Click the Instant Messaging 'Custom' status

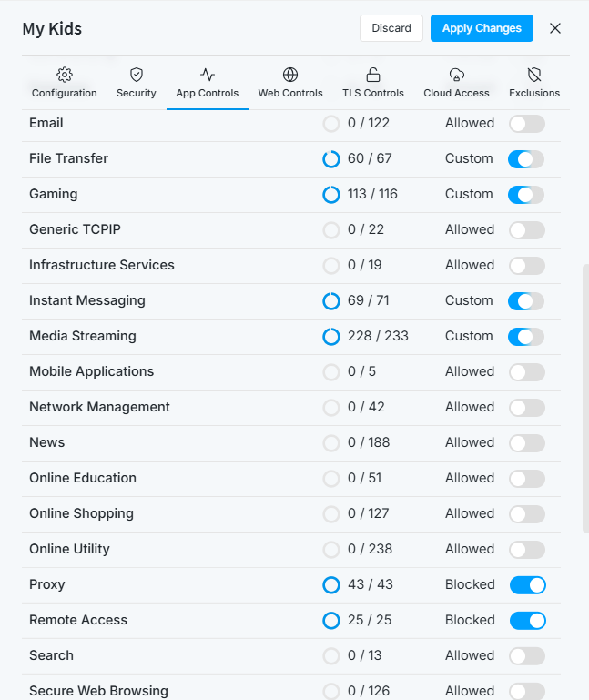click(469, 300)
